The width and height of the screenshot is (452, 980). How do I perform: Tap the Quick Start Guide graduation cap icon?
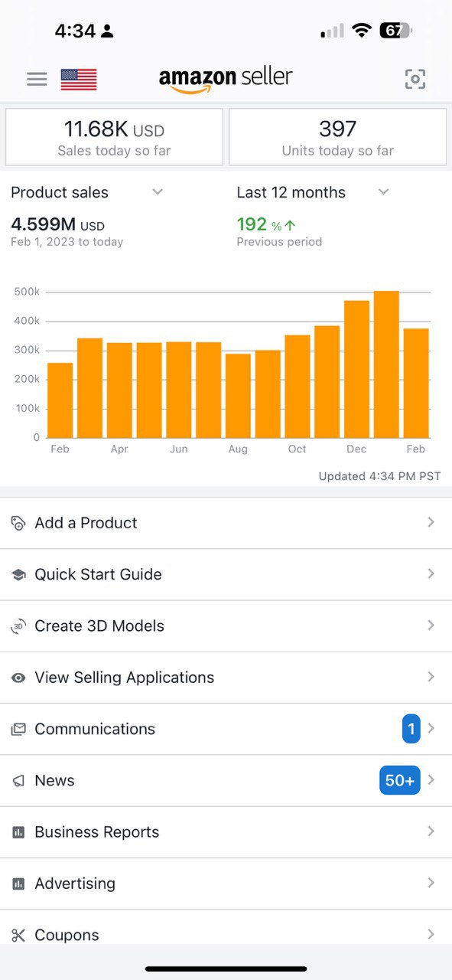tap(18, 574)
